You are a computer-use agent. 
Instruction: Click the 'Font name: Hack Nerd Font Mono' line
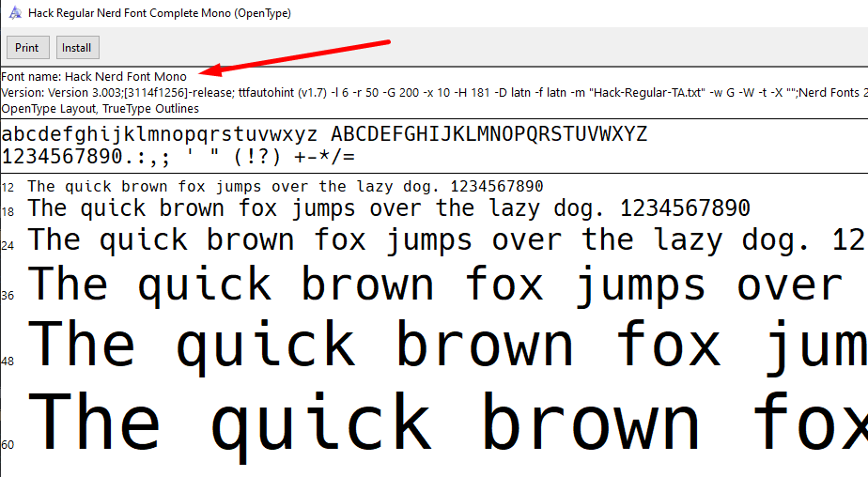[94, 76]
